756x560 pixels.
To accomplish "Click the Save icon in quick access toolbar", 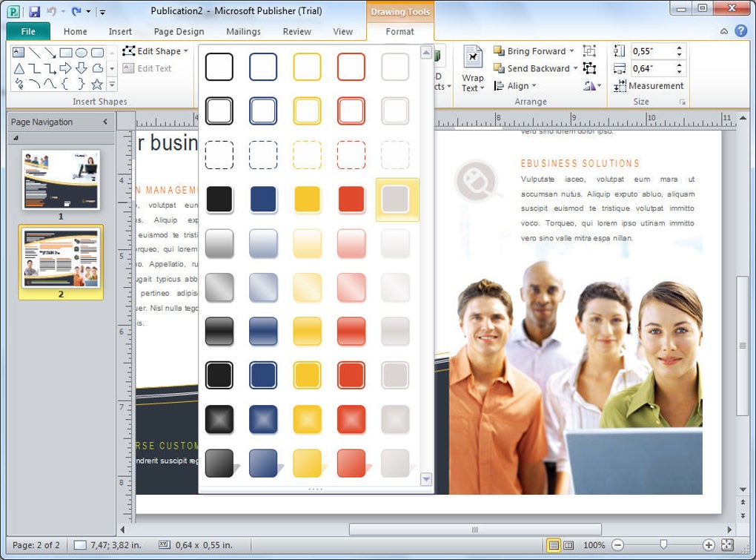I will coord(34,11).
